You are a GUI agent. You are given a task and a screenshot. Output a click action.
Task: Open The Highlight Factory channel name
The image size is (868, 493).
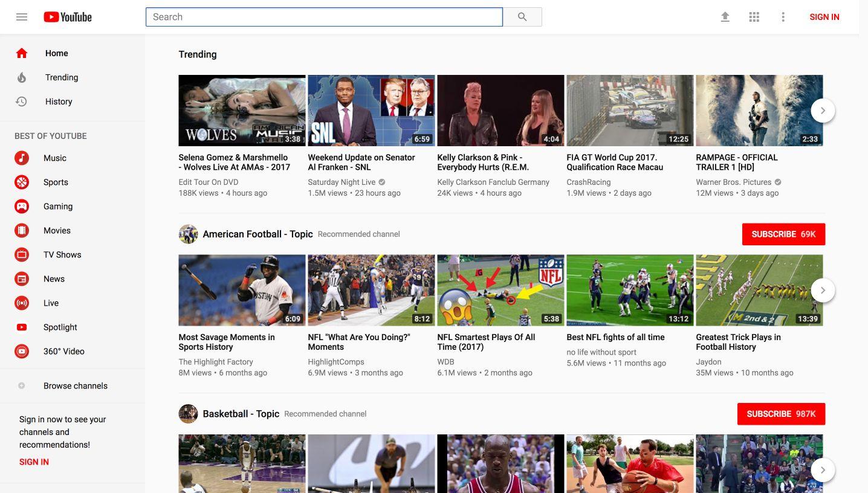(215, 362)
